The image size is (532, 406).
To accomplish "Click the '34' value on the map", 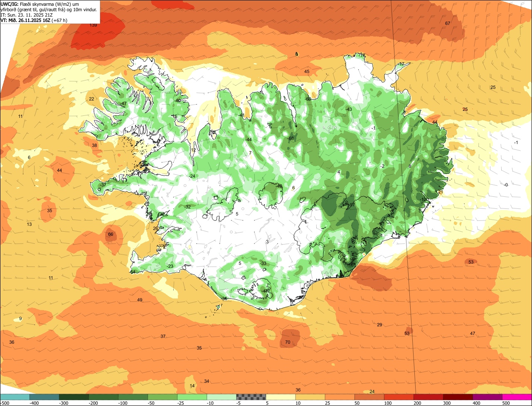I will (x=207, y=381).
